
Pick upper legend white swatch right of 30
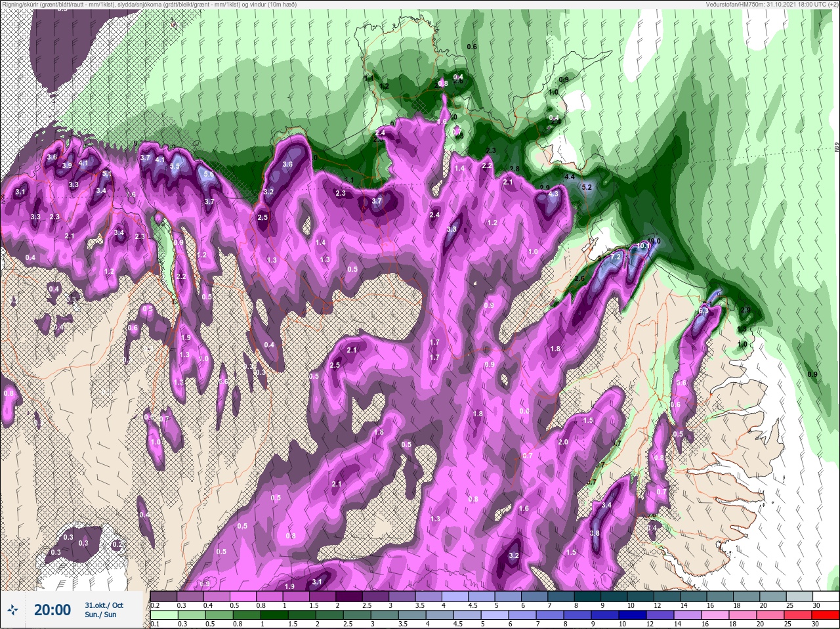pyautogui.click(x=826, y=596)
